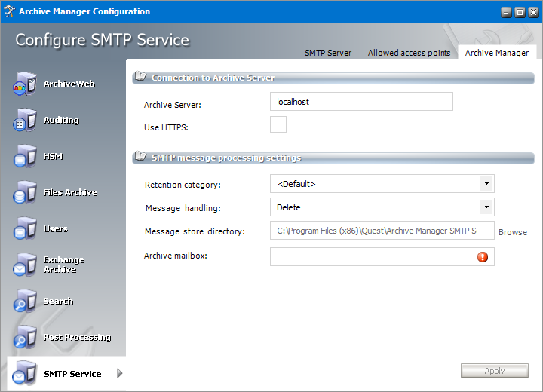
Task: Open the Search section icon
Action: coord(25,302)
